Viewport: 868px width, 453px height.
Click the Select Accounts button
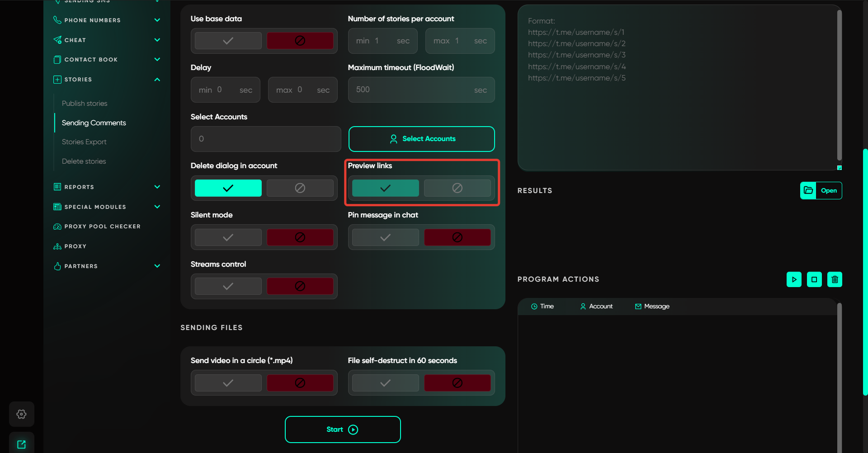[421, 139]
